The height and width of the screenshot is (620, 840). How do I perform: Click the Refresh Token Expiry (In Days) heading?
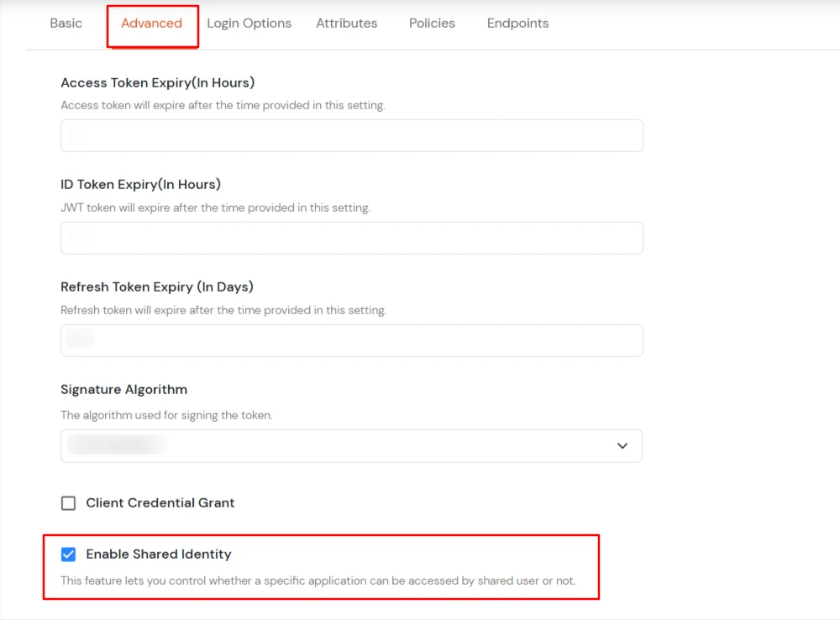coord(156,287)
